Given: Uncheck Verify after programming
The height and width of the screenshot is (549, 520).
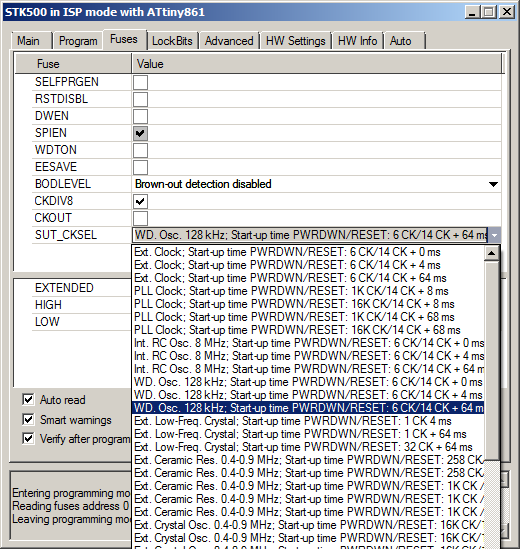Looking at the screenshot, I should click(x=28, y=438).
